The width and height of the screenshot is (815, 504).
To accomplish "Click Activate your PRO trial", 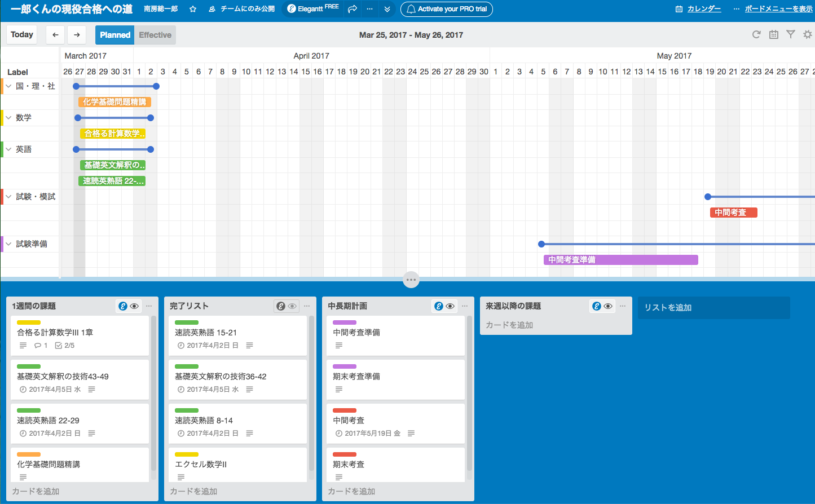I will coord(447,9).
